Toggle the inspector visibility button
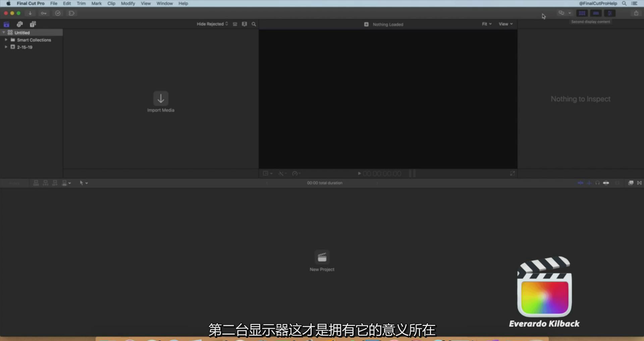The width and height of the screenshot is (644, 341). tap(609, 13)
